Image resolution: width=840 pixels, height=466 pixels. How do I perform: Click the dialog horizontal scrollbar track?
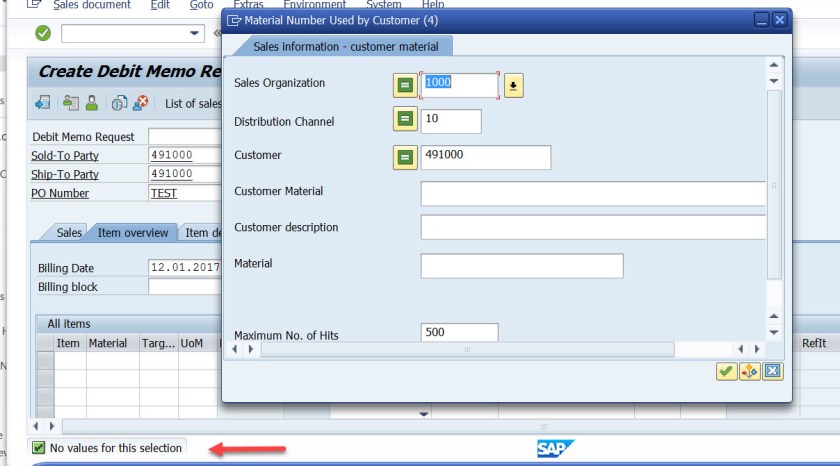click(467, 350)
